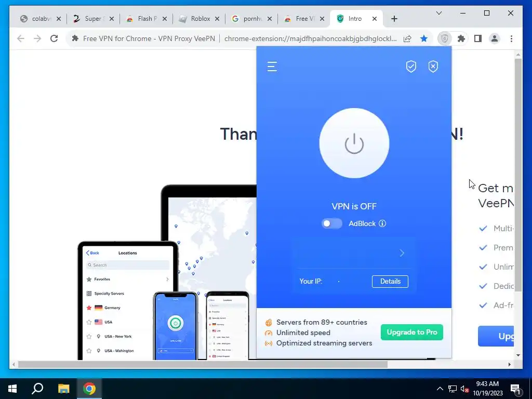
Task: Click the scroll down arrow of vertical scrollbar
Action: pos(518,355)
